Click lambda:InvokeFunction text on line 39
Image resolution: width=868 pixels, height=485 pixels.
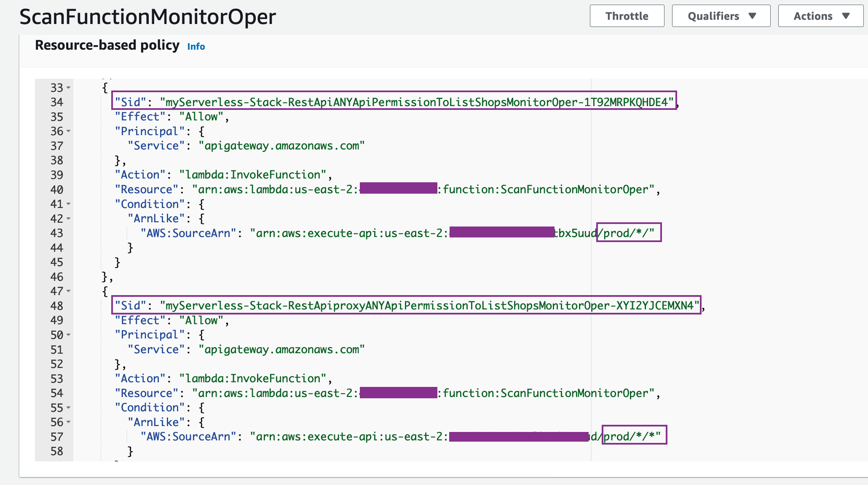(x=253, y=175)
